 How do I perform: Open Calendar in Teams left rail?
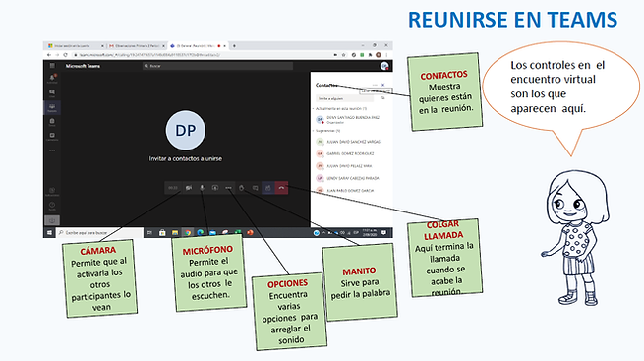pos(52,136)
